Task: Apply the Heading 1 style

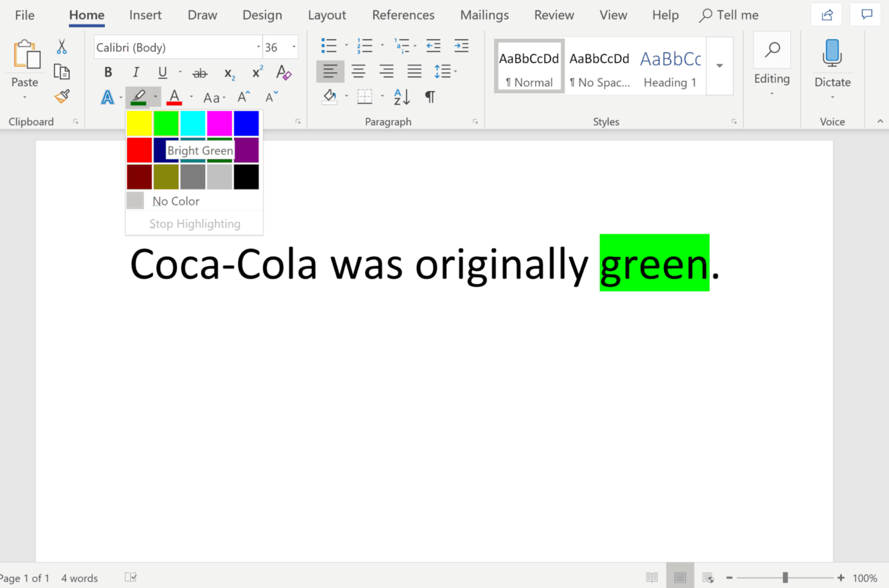Action: coord(670,67)
